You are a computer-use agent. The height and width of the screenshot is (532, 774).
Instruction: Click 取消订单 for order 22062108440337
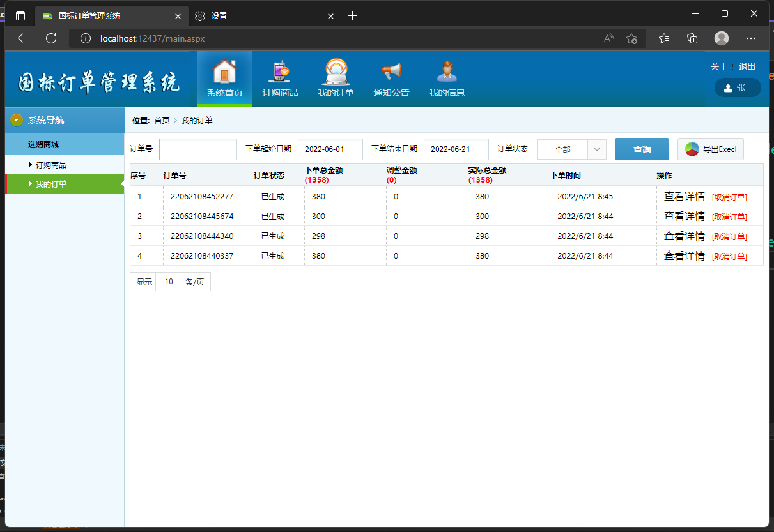click(x=729, y=257)
